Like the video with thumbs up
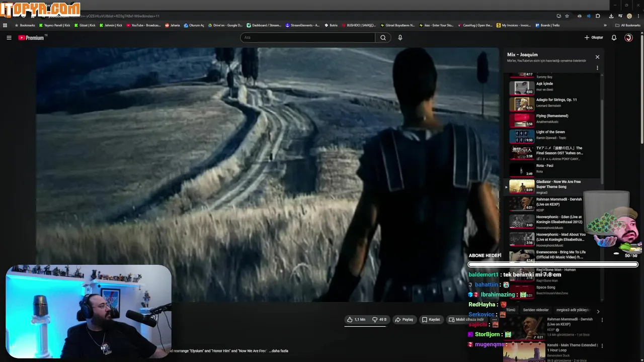This screenshot has width=644, height=362. tap(356, 320)
